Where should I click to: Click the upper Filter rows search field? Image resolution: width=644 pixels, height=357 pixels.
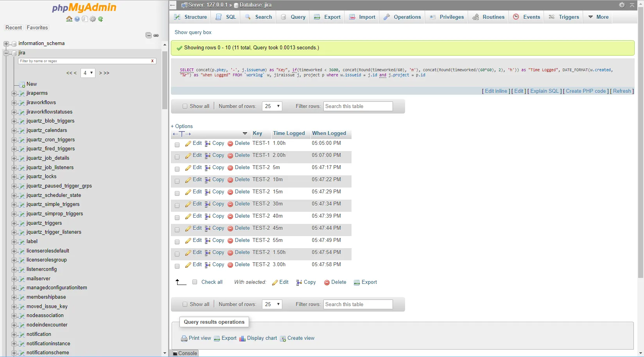[x=358, y=106]
